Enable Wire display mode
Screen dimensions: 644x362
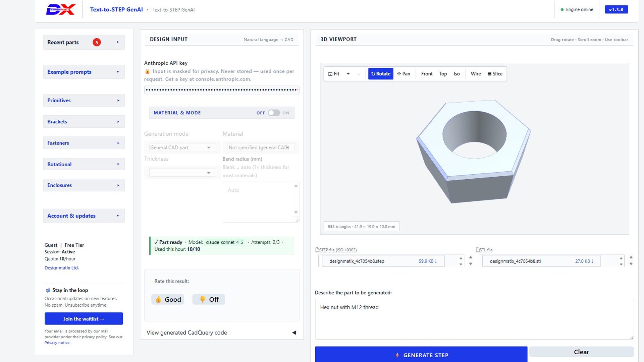[476, 74]
